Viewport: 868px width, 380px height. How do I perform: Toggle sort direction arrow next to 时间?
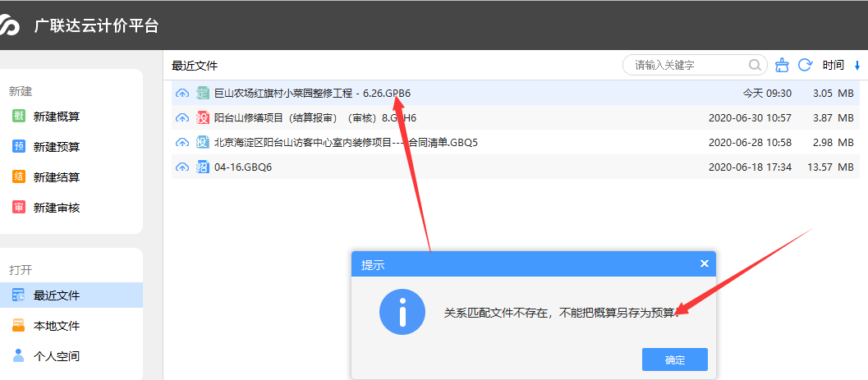click(857, 66)
